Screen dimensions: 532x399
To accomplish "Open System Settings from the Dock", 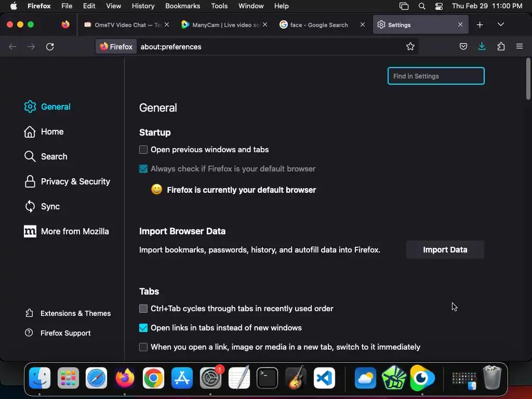I will pos(211,378).
